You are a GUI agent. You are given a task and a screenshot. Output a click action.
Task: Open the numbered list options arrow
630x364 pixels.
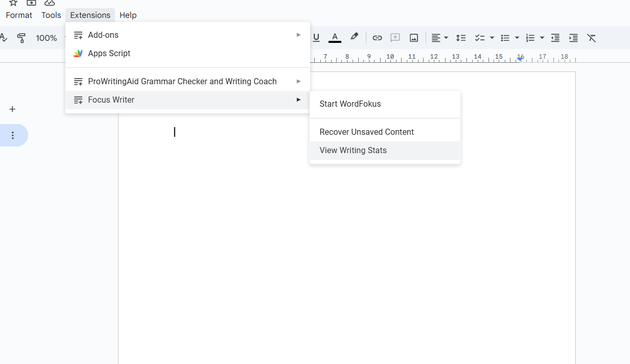click(542, 38)
